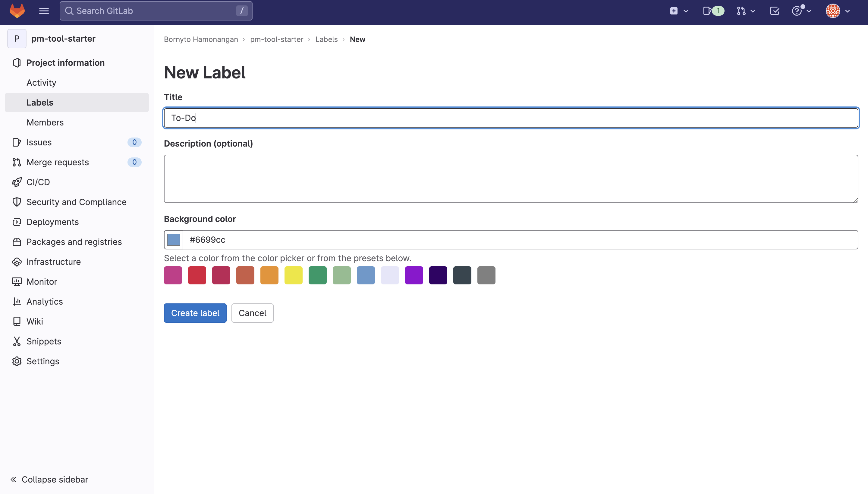This screenshot has width=868, height=494.
Task: Open the Snippets section
Action: point(77,341)
